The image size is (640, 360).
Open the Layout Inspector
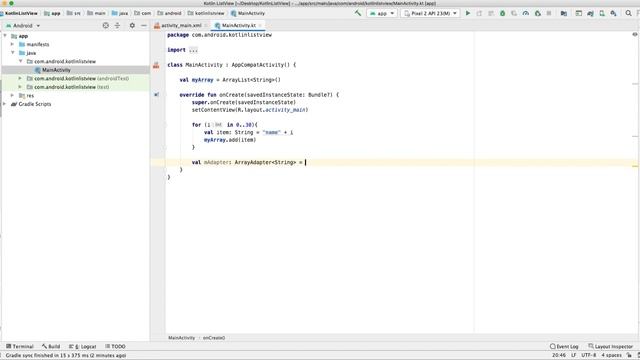click(611, 346)
